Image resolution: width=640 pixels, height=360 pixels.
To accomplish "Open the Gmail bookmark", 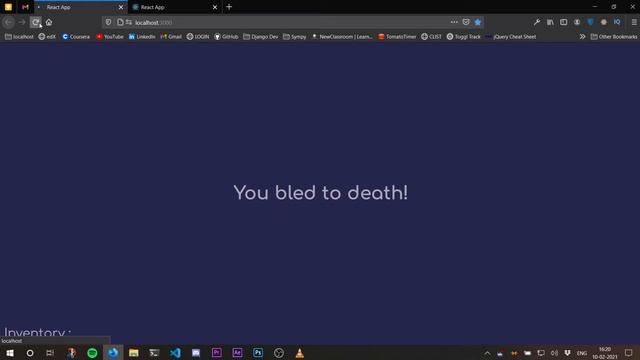I will coord(171,37).
